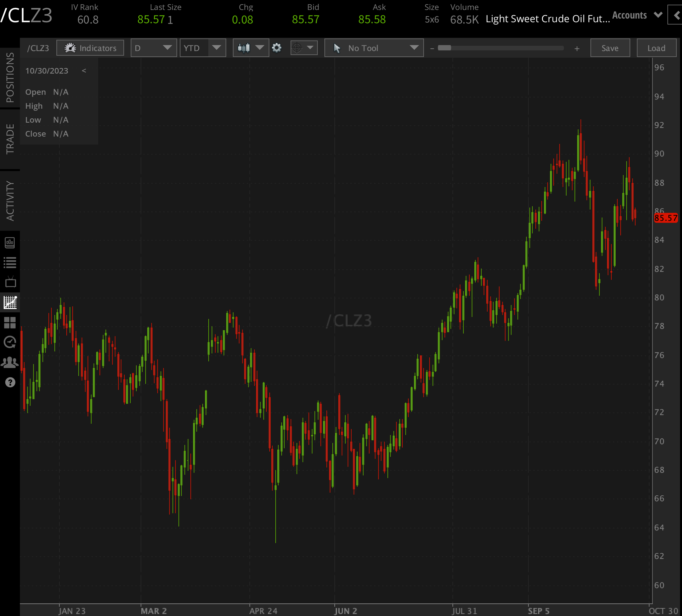Open the crosshair cursor type menu
The width and height of the screenshot is (682, 616).
coord(304,48)
